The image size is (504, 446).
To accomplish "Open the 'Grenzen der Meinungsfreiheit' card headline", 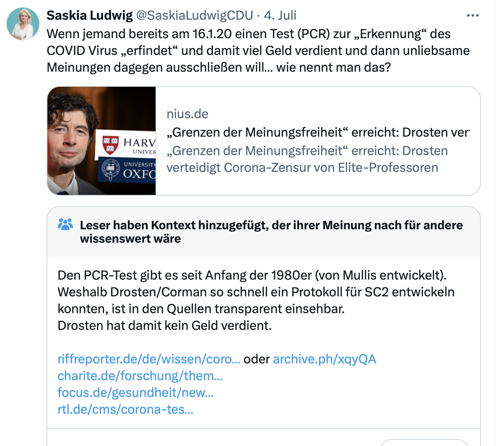I will point(318,132).
